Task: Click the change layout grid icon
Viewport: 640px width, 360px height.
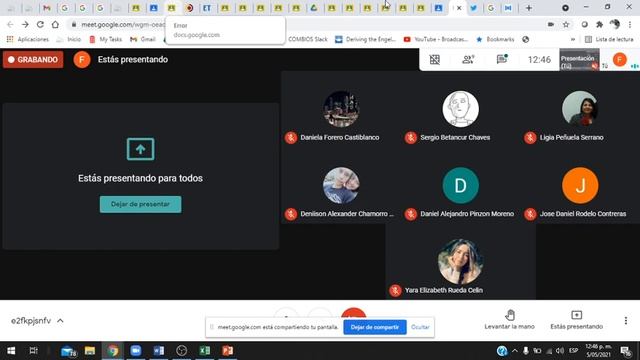Action: 435,60
